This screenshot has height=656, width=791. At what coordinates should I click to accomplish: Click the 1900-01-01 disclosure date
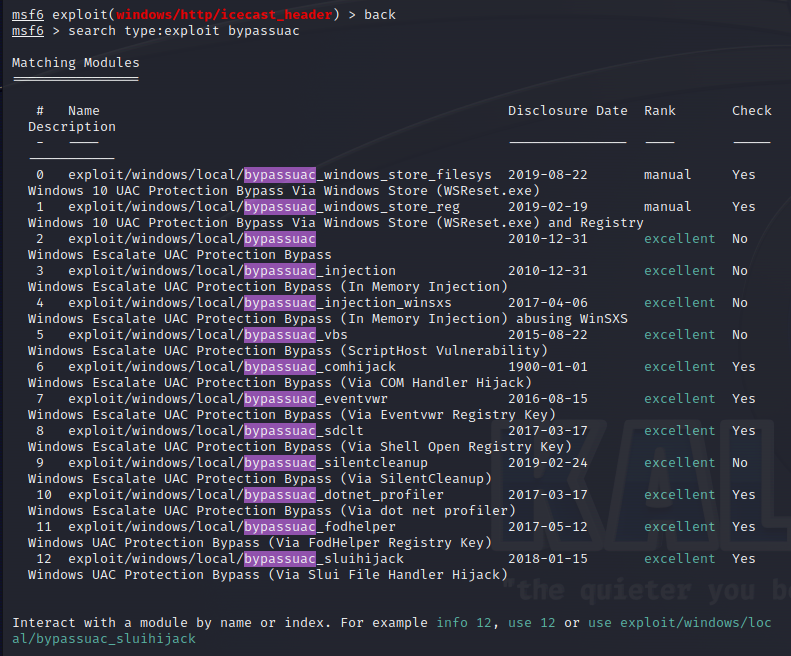[x=547, y=367]
